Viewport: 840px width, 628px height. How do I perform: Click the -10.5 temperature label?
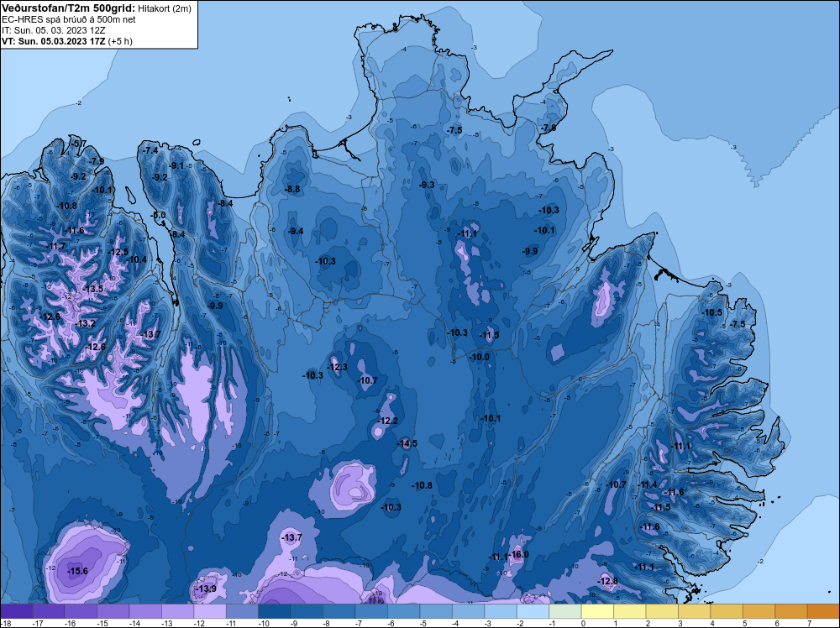[x=712, y=312]
